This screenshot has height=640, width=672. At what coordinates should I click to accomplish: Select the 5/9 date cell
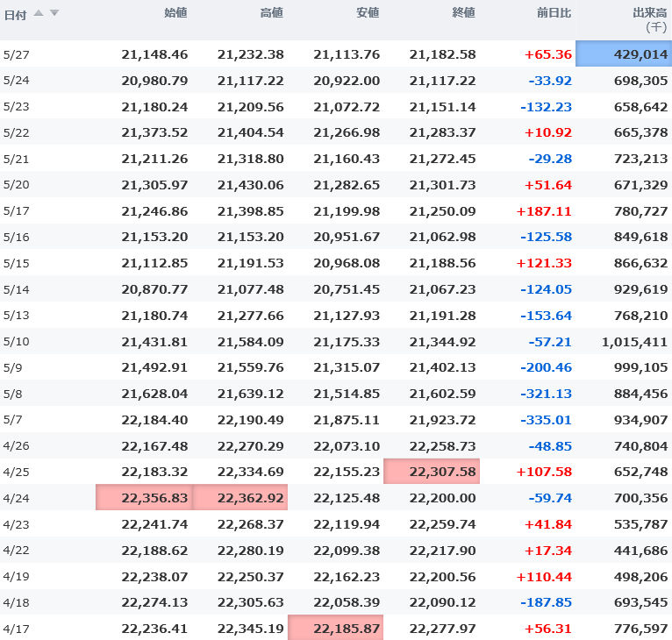(12, 367)
